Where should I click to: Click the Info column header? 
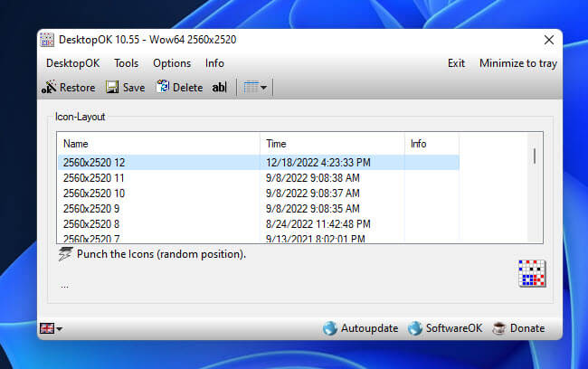click(x=432, y=144)
